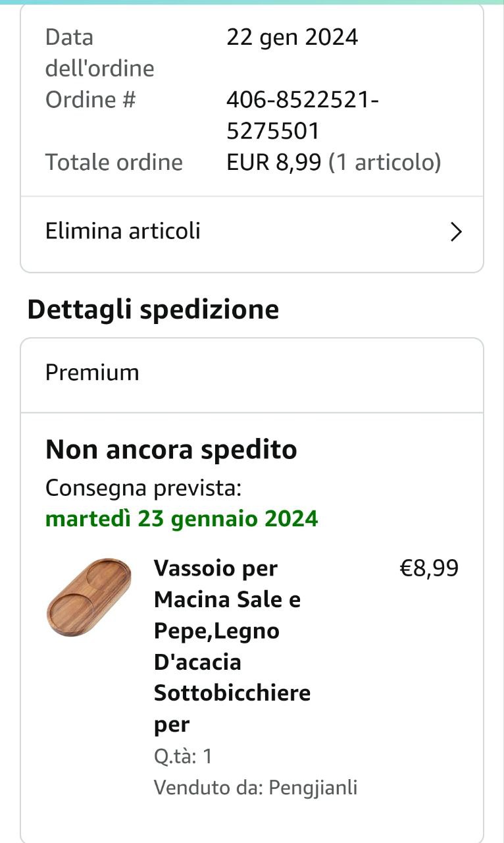Tap the green martedì 23 gennaio 2024 date
Image resolution: width=504 pixels, height=843 pixels.
pos(182,519)
